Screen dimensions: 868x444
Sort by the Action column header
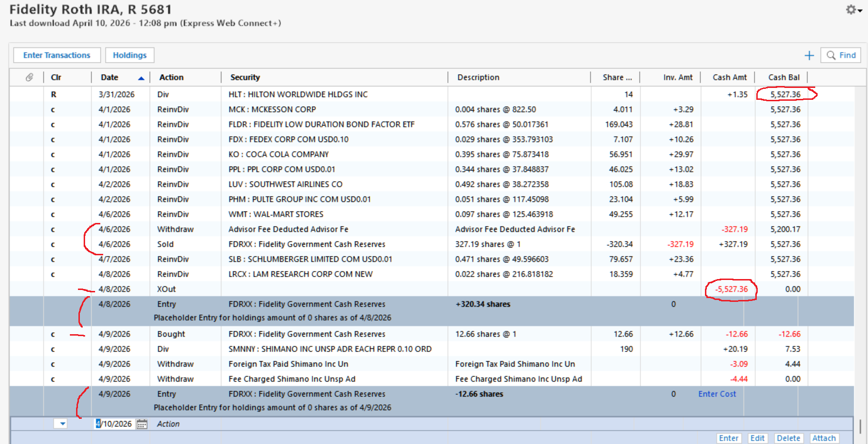click(171, 77)
